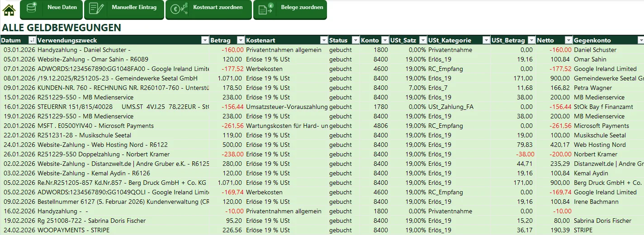The image size is (644, 235).
Task: Click the Manueller Eintrag button
Action: click(124, 9)
